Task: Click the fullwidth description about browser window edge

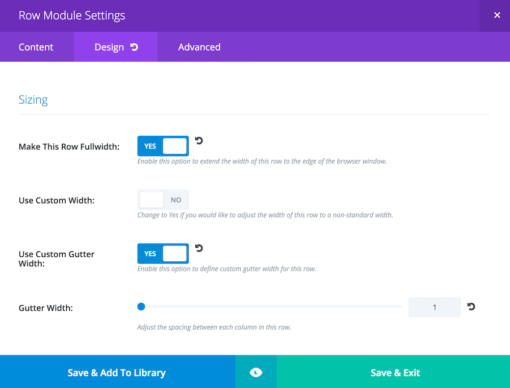Action: (x=262, y=161)
